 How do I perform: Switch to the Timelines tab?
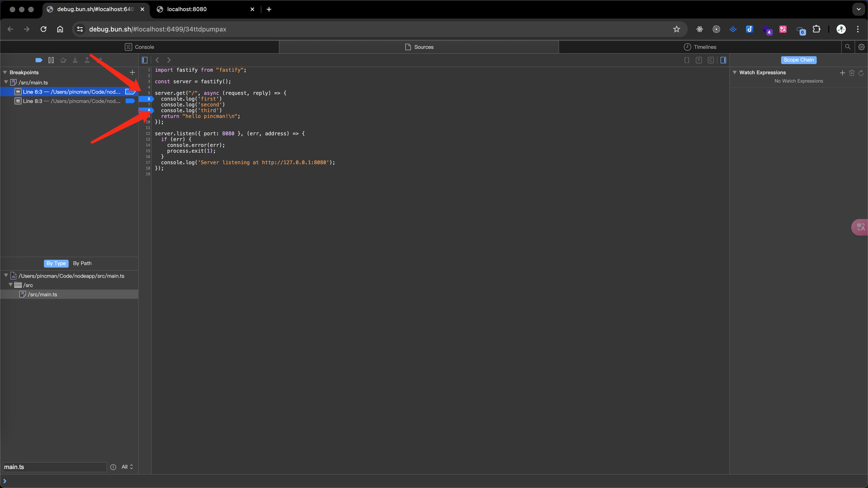tap(700, 47)
